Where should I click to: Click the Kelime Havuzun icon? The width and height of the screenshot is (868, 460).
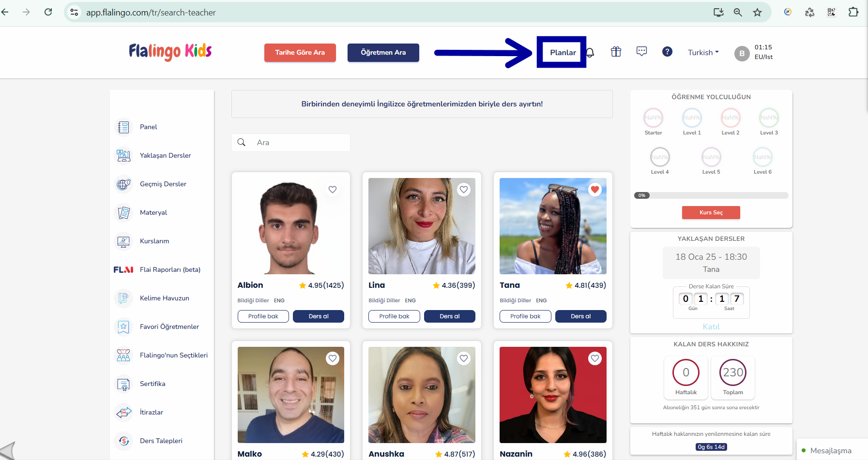123,298
